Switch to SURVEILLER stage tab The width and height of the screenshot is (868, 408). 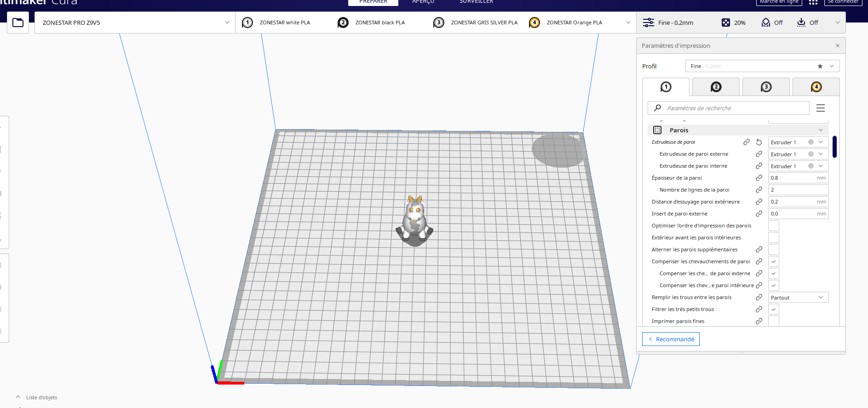click(x=476, y=2)
